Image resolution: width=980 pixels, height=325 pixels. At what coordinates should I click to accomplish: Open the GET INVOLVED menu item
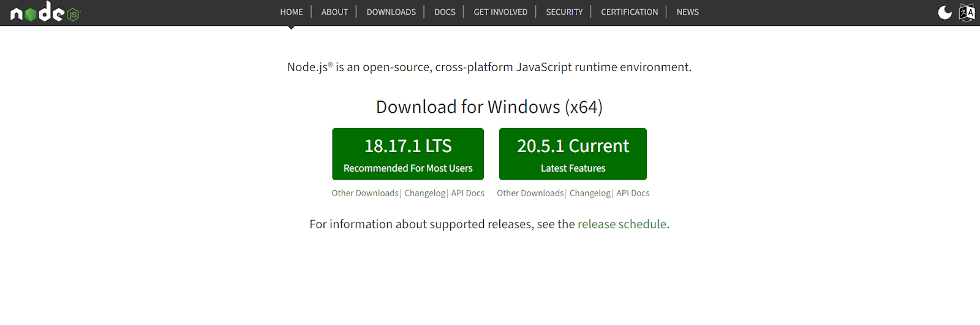pyautogui.click(x=500, y=12)
